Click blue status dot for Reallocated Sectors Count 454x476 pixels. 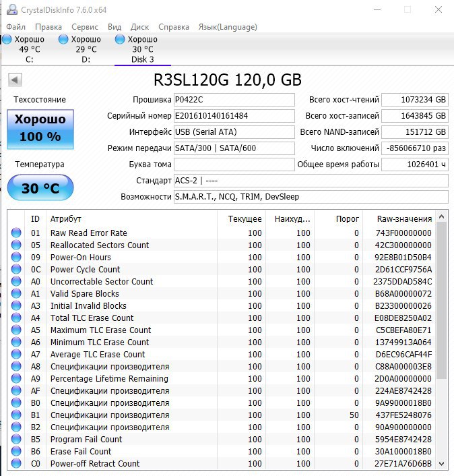point(16,245)
